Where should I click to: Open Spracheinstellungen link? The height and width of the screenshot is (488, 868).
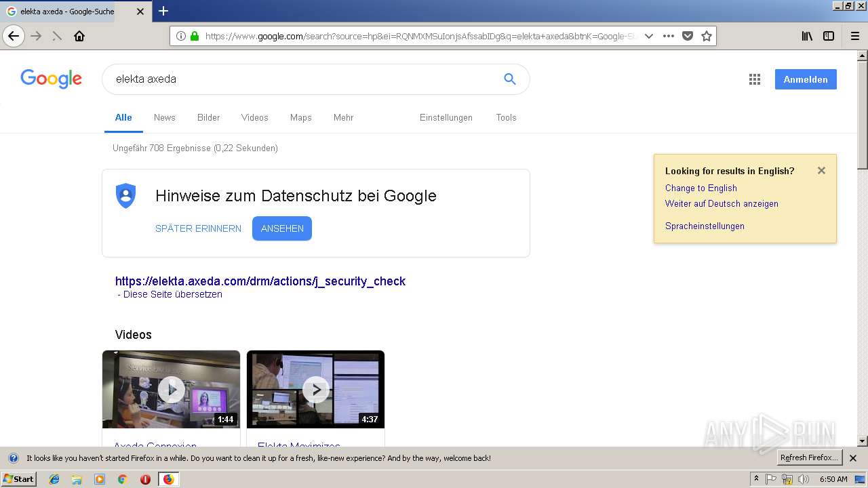(705, 226)
